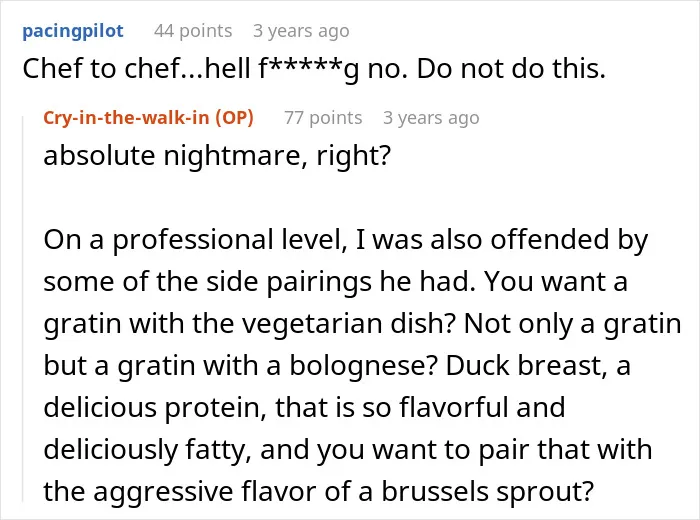Image resolution: width=700 pixels, height=520 pixels.
Task: Click comment text 'Chef to chef...hell'
Action: coord(137,69)
